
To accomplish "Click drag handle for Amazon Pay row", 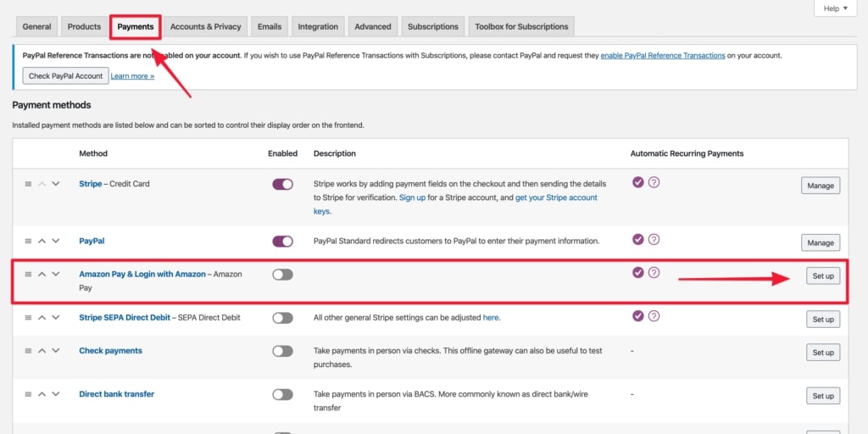I will [x=28, y=274].
